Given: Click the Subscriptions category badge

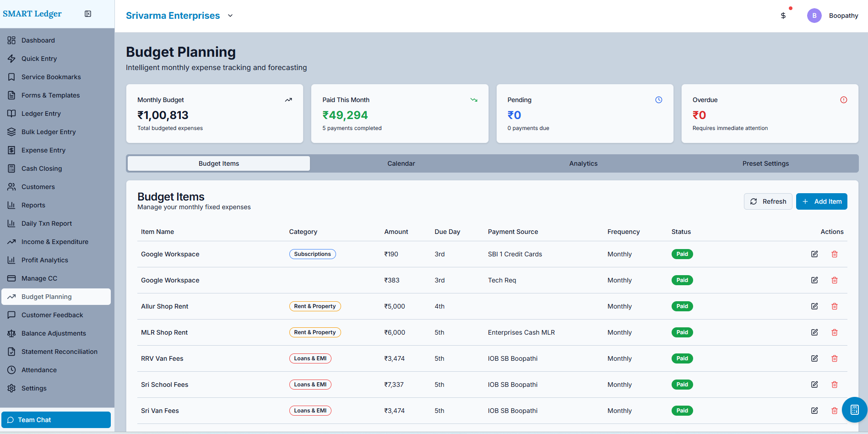Looking at the screenshot, I should click(x=313, y=254).
